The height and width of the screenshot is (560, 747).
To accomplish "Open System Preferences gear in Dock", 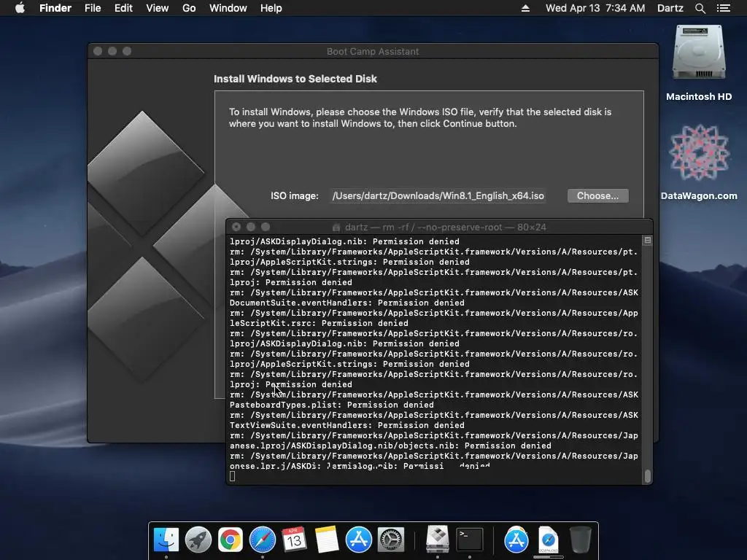I will pos(391,540).
